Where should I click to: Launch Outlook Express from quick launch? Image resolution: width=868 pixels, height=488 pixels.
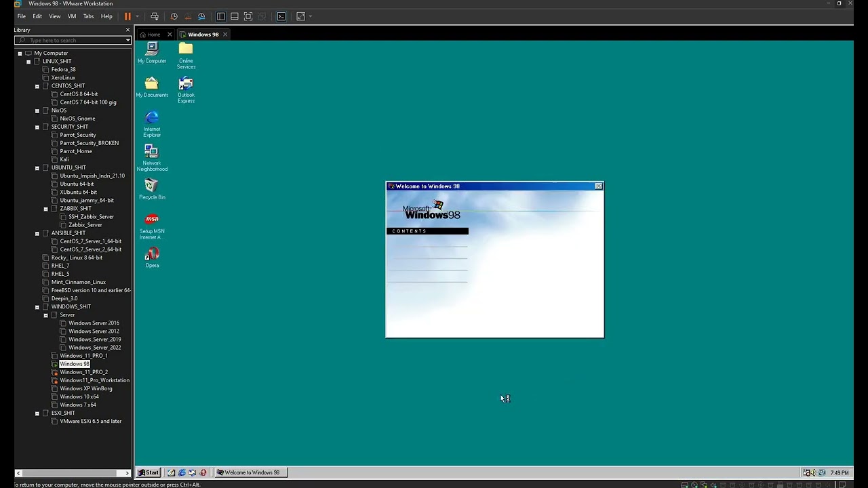193,472
